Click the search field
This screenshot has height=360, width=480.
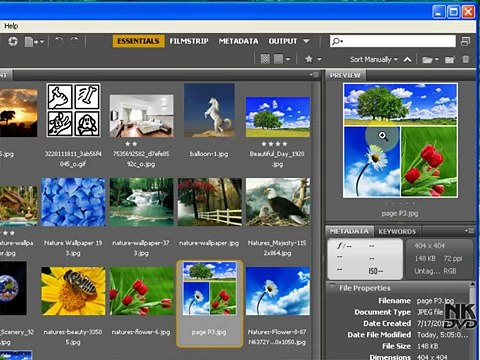click(393, 41)
